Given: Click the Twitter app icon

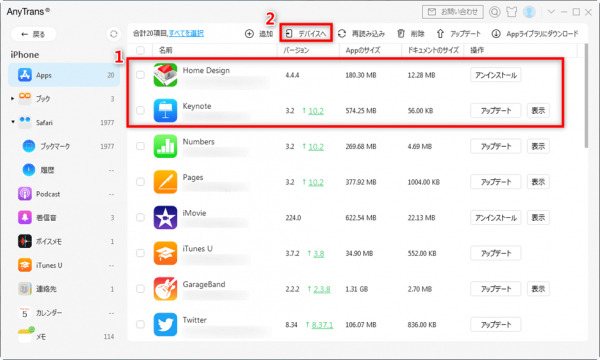Looking at the screenshot, I should pyautogui.click(x=165, y=324).
